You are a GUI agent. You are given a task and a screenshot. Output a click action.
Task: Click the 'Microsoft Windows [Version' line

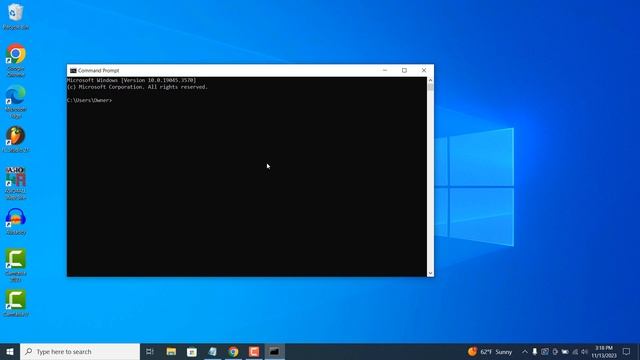[132, 80]
